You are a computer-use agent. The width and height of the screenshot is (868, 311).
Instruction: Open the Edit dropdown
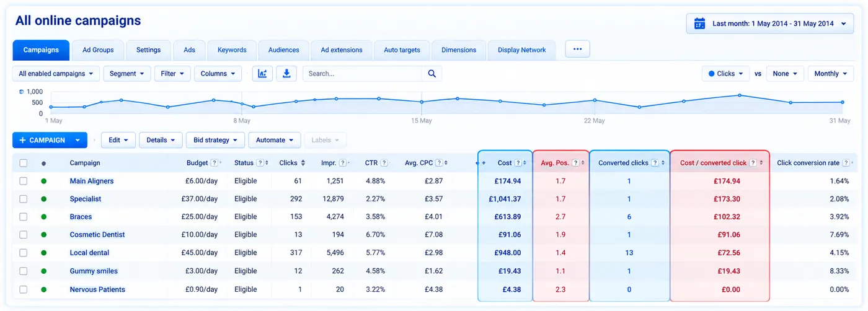click(118, 140)
